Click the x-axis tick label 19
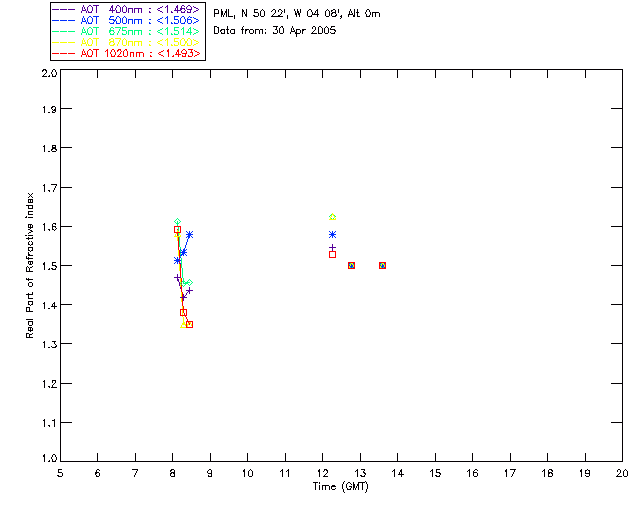The width and height of the screenshot is (640, 512). [x=585, y=473]
